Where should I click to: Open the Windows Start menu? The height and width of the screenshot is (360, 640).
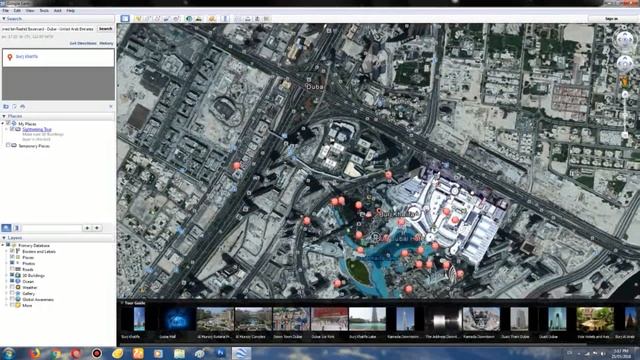coord(9,353)
